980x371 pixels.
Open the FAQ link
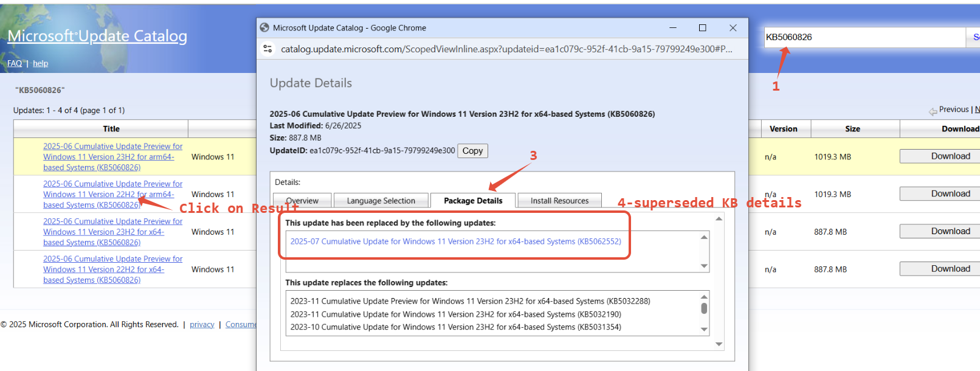[15, 63]
